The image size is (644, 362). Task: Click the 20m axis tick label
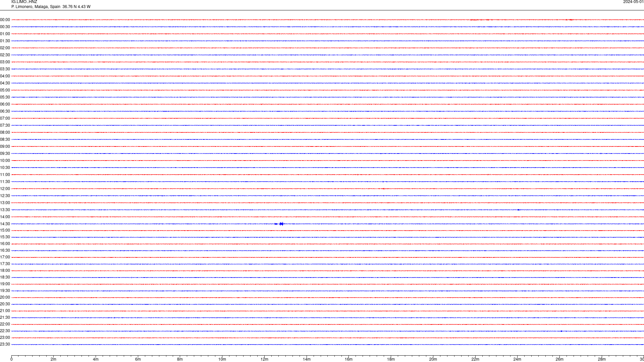click(433, 359)
